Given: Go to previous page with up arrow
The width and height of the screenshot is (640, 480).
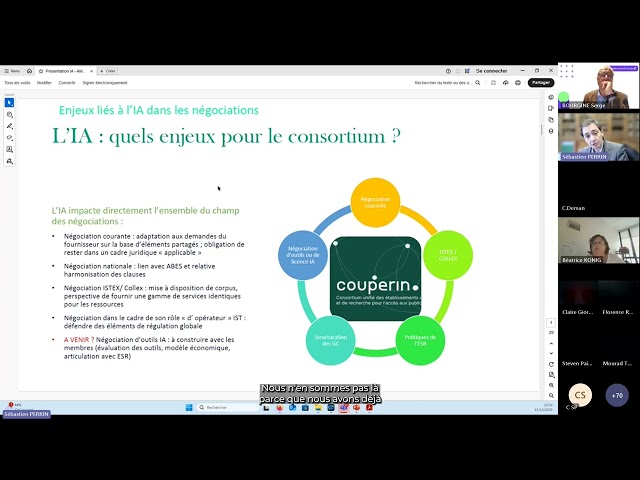Looking at the screenshot, I should (x=551, y=343).
